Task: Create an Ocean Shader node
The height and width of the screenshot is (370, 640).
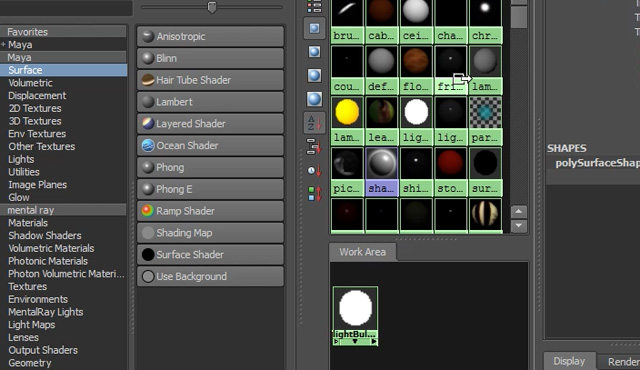Action: coord(210,146)
